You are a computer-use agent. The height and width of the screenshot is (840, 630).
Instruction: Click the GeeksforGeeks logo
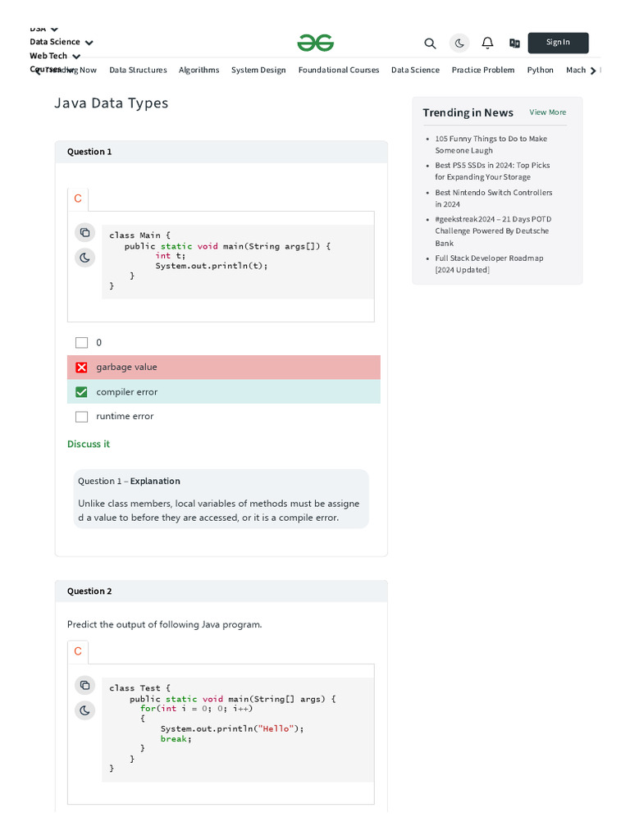[x=316, y=43]
